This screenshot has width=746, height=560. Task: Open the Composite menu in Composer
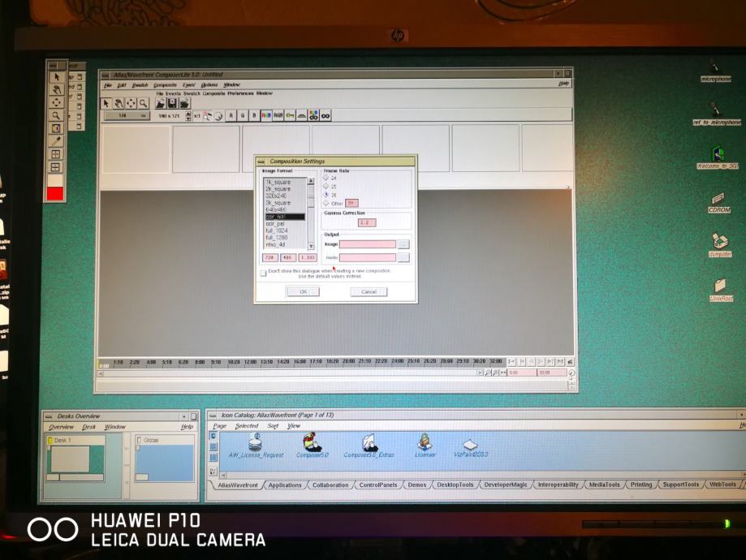pyautogui.click(x=165, y=85)
